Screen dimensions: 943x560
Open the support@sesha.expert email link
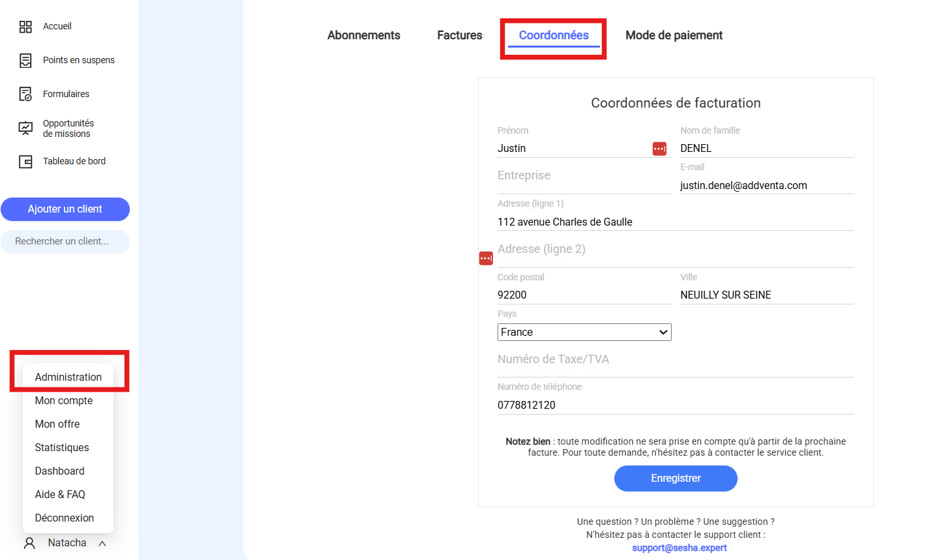click(x=679, y=548)
